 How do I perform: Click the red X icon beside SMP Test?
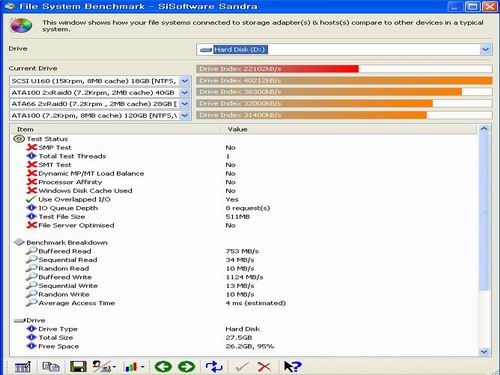32,147
